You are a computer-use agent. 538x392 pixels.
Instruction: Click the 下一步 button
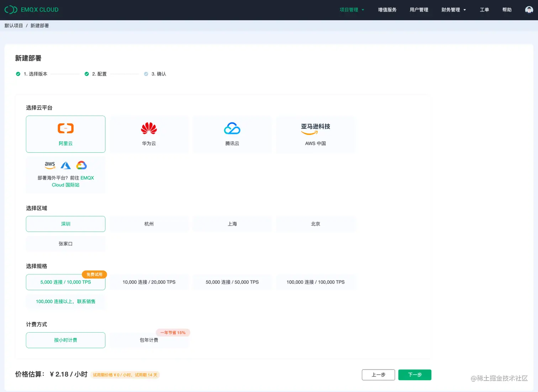click(x=415, y=375)
